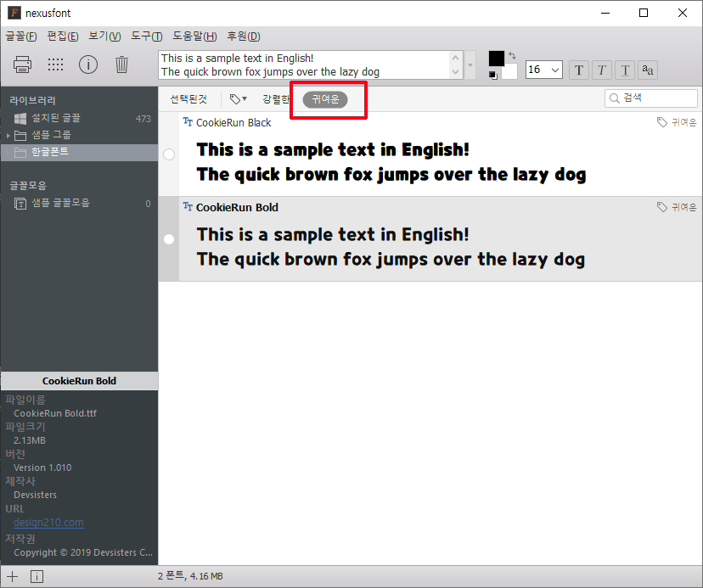Viewport: 703px width, 588px height.
Task: Toggle the info panel icon at bottom
Action: 37,576
